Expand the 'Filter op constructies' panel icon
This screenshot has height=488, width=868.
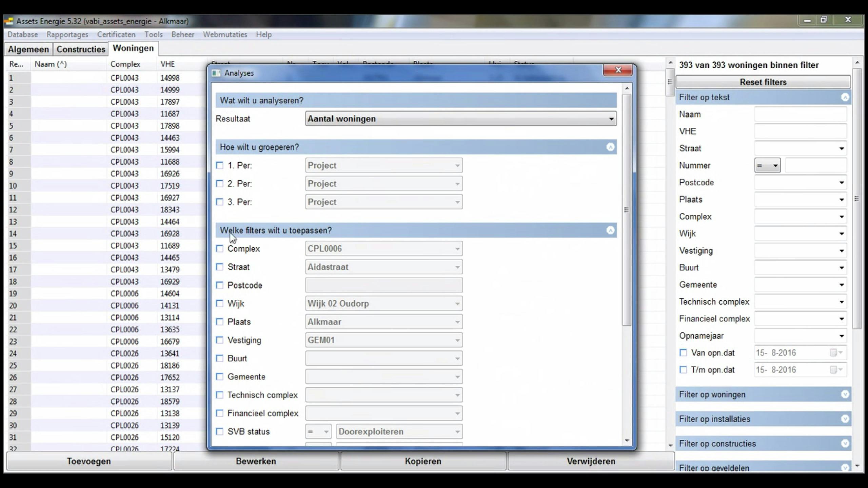click(x=845, y=444)
